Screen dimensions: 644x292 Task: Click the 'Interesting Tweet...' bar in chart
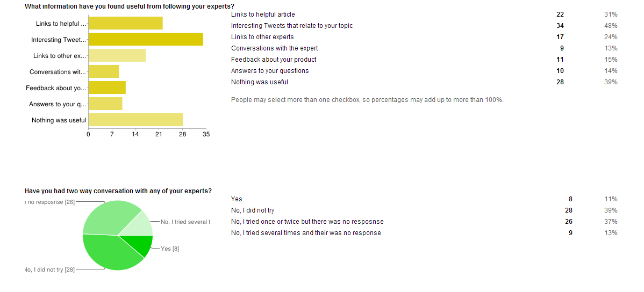(x=146, y=39)
